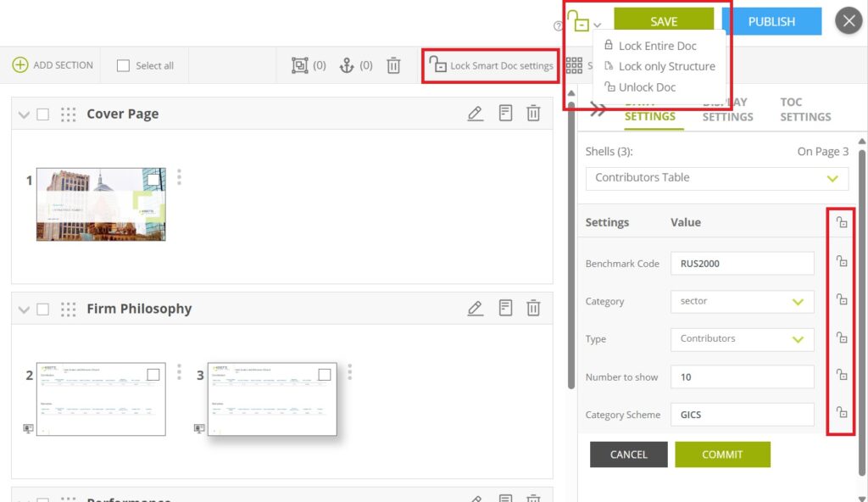868x502 pixels.
Task: Toggle lock for Category Scheme setting
Action: coord(842,412)
